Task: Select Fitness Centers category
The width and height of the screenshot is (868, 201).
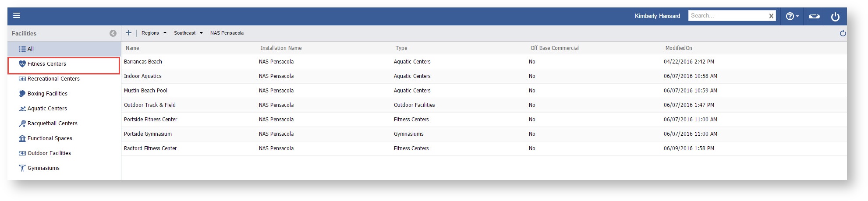Action: 46,64
